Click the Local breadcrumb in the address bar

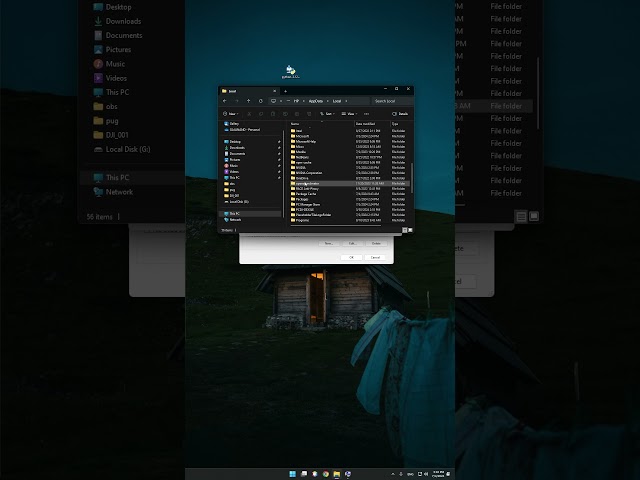pyautogui.click(x=337, y=101)
